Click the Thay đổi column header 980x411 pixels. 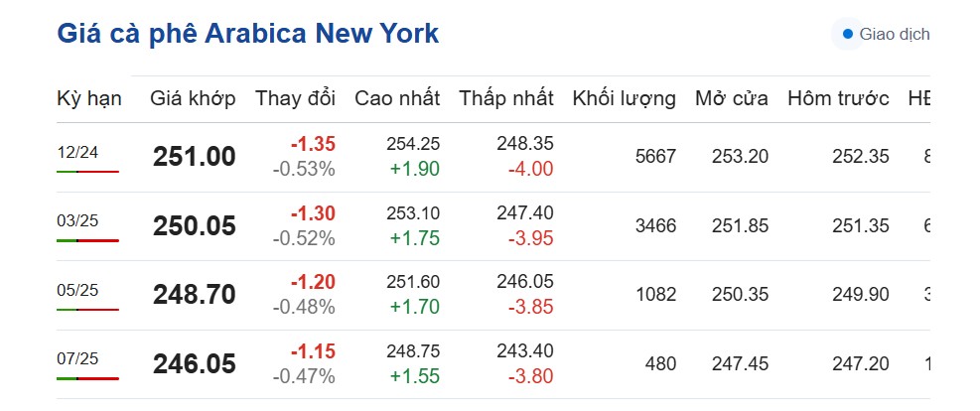click(295, 98)
